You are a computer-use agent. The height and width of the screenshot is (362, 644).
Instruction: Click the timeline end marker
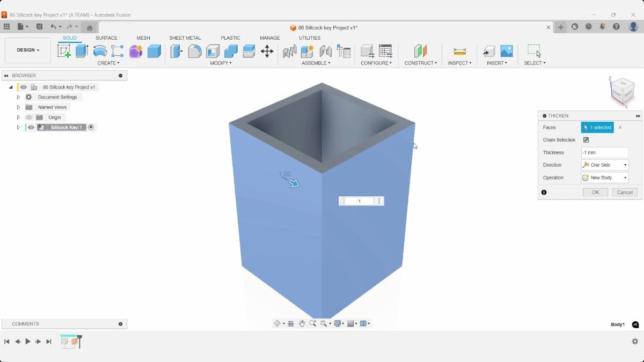[x=80, y=341]
